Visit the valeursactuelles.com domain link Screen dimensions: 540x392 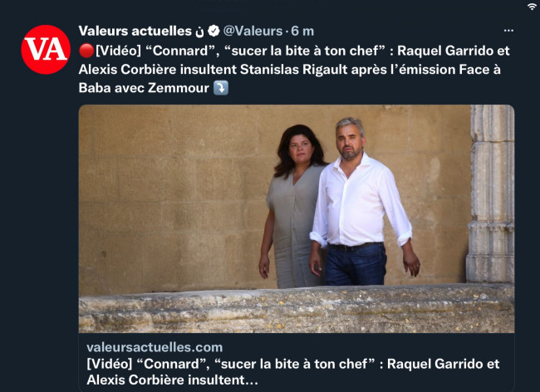tap(155, 347)
